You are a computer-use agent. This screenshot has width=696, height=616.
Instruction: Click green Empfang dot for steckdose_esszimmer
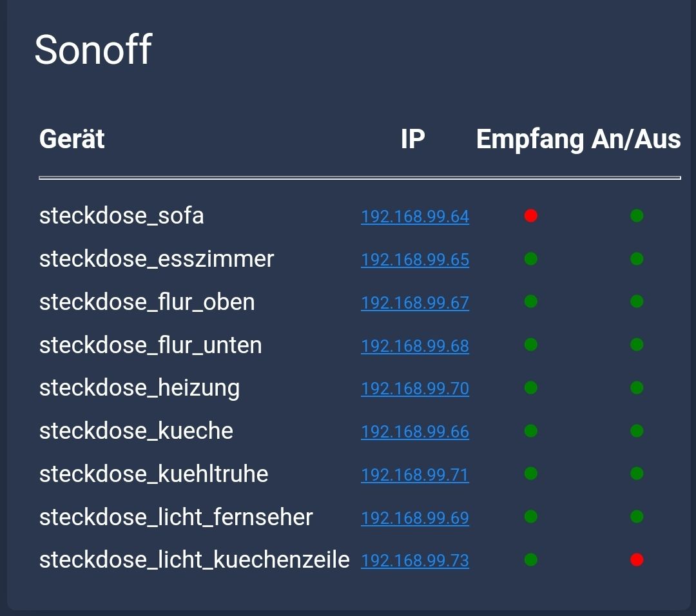(x=531, y=259)
